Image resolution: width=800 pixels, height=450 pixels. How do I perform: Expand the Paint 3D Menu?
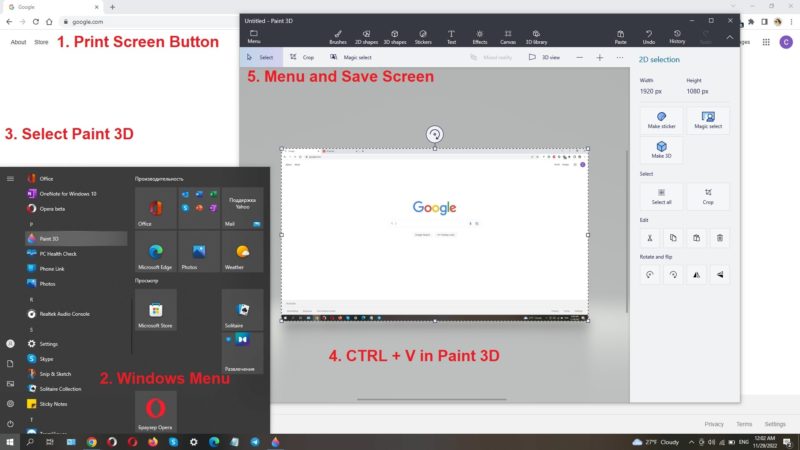pyautogui.click(x=254, y=37)
